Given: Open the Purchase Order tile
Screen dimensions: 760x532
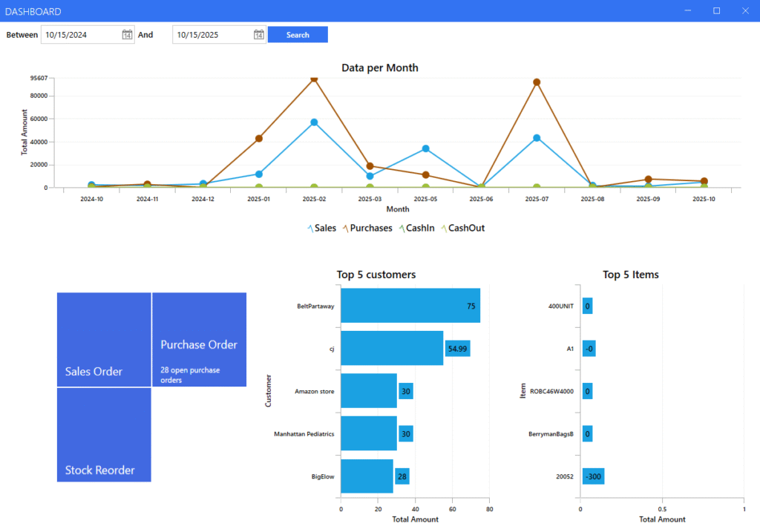Looking at the screenshot, I should click(x=199, y=339).
